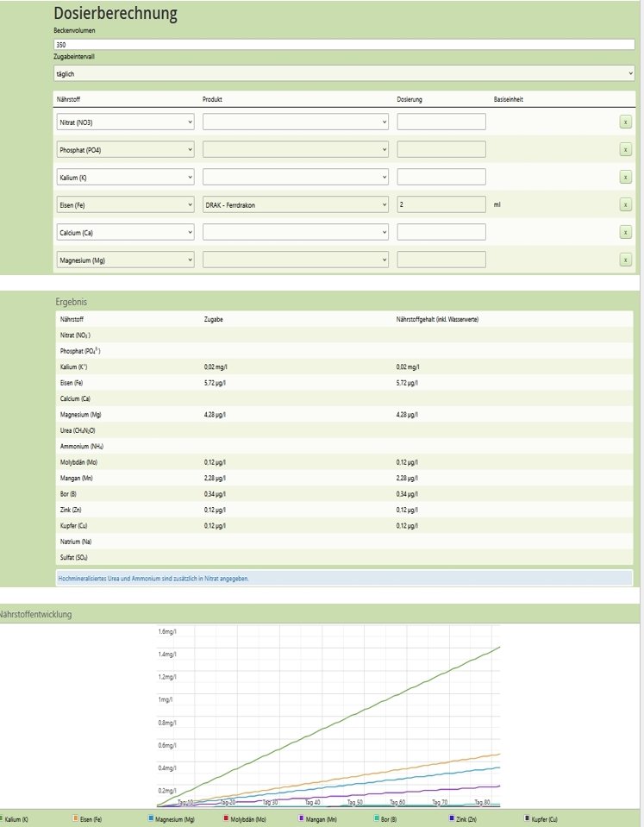This screenshot has width=644, height=827.
Task: Delete the Calcium (Ca) row via x
Action: click(625, 232)
